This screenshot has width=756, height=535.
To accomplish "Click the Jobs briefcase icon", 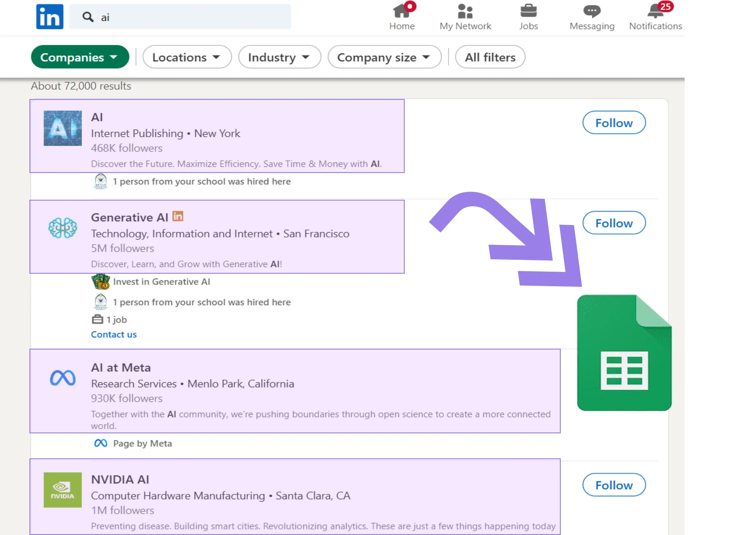I will tap(528, 10).
